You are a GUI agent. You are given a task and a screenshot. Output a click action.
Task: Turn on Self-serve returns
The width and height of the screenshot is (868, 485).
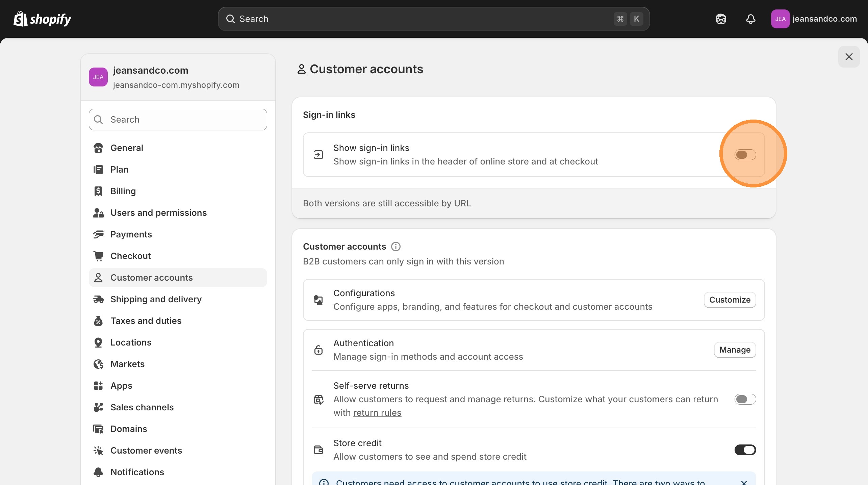click(x=745, y=400)
